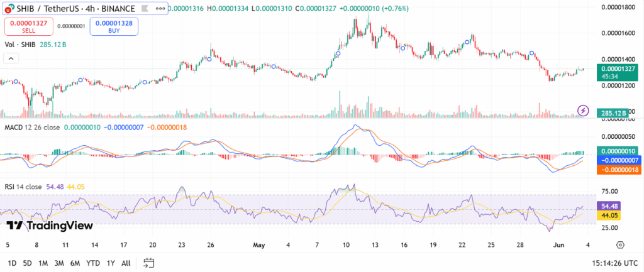Viewport: 644px width, 272px height.
Task: Click the blue circle marker near May 16
Action: [x=403, y=48]
